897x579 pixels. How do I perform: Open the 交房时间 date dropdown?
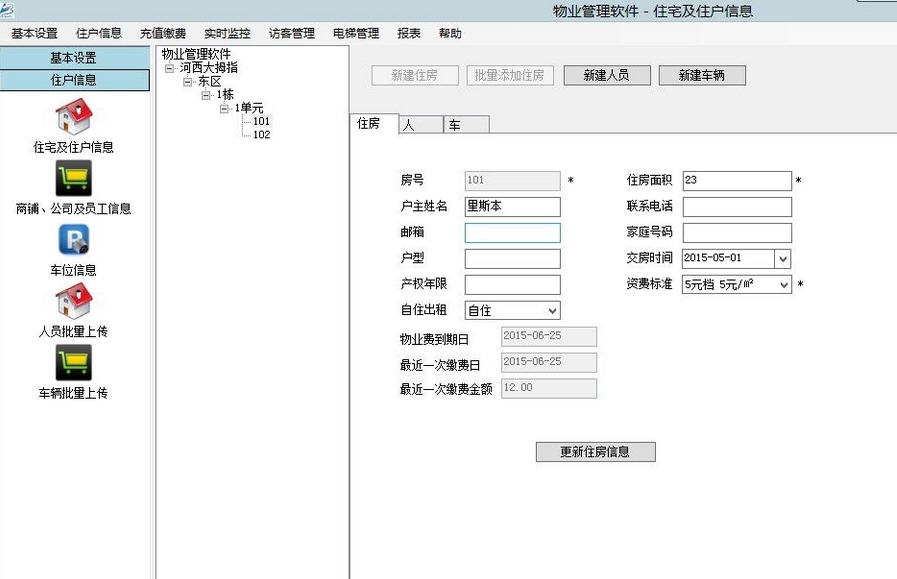[x=781, y=258]
